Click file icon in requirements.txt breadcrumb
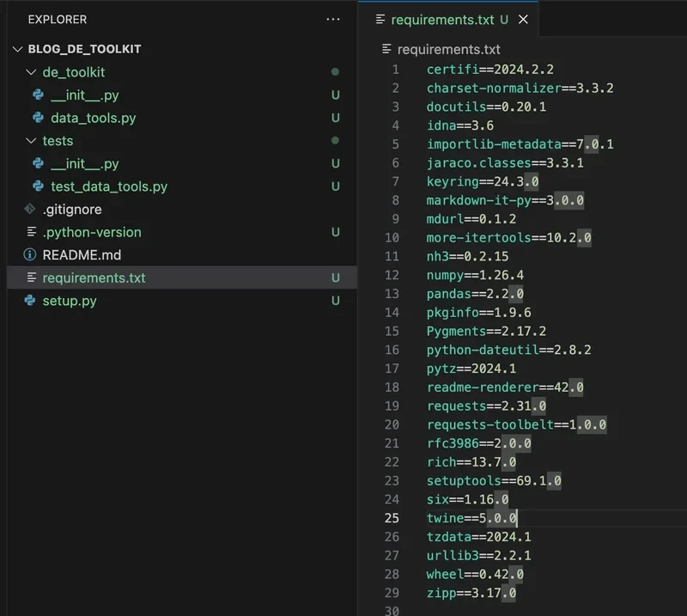 tap(386, 49)
